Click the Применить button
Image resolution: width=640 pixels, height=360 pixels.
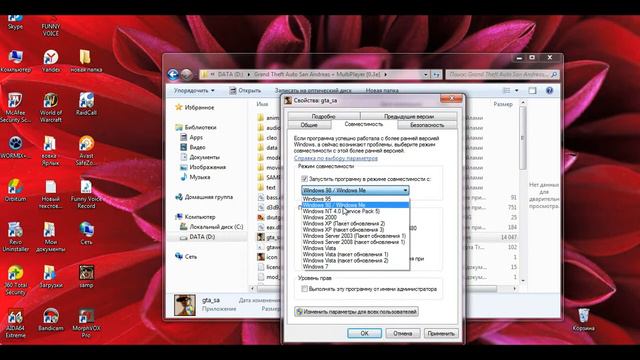coord(441,333)
